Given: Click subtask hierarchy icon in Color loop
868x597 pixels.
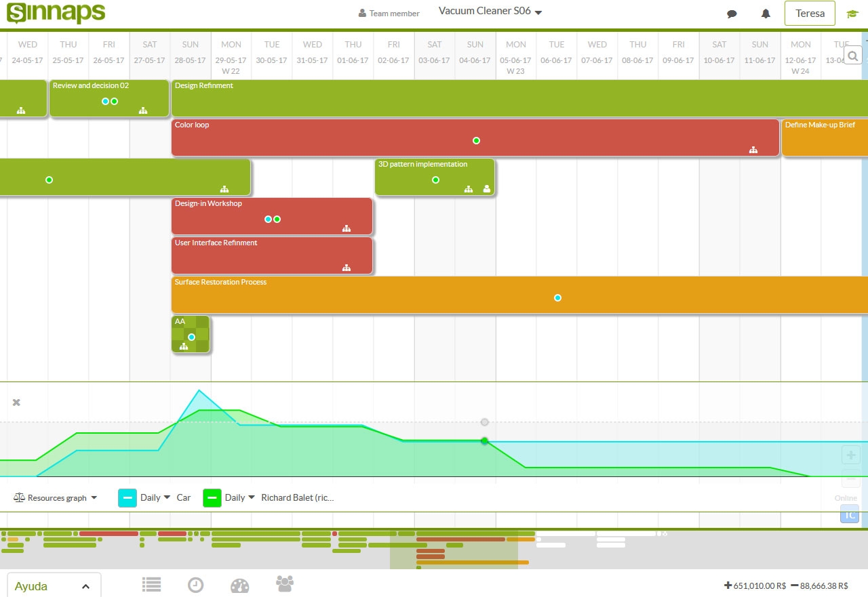Looking at the screenshot, I should click(753, 150).
